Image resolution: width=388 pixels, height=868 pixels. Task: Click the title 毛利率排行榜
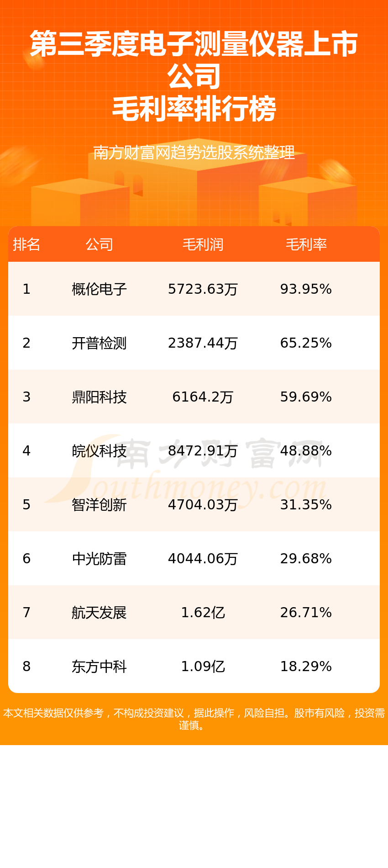pos(194,109)
